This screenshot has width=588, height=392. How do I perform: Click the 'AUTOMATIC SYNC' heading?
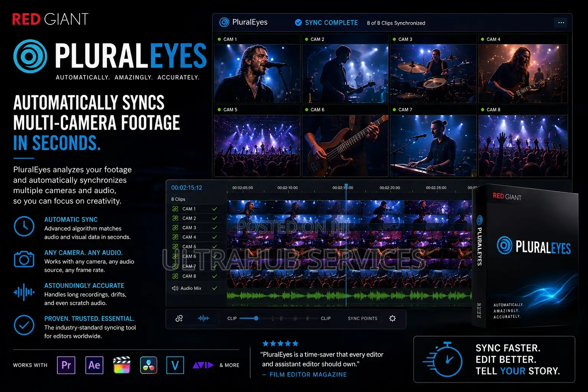(71, 220)
